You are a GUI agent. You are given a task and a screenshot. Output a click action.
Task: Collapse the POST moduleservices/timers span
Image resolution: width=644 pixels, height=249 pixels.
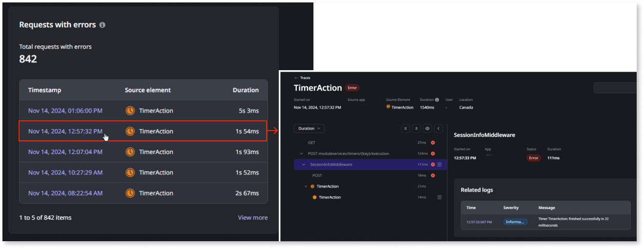tap(302, 153)
